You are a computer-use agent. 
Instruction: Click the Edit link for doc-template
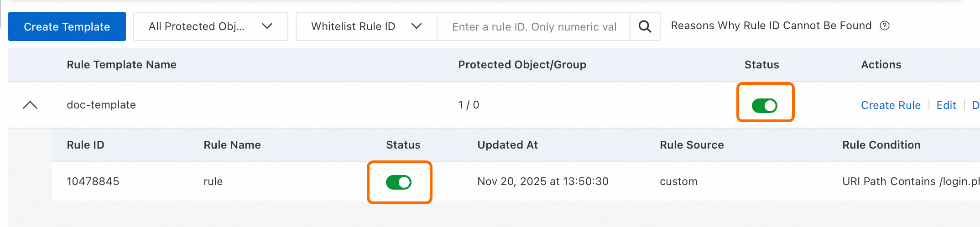point(946,105)
